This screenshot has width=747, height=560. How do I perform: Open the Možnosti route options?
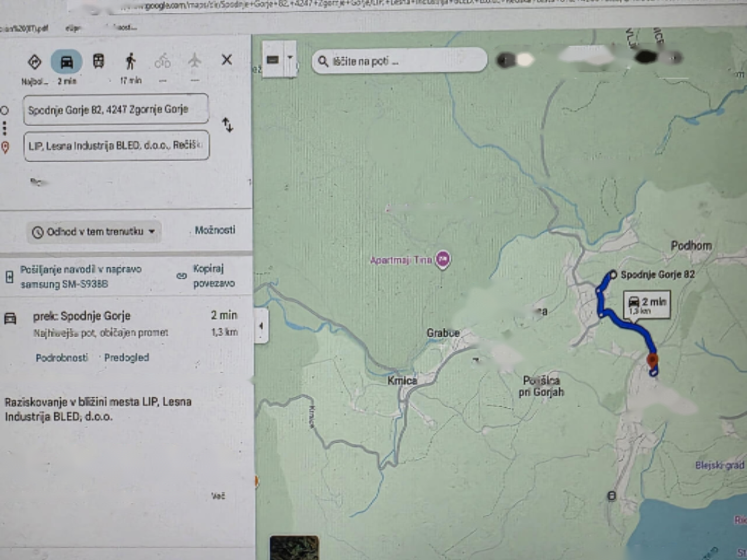click(215, 230)
